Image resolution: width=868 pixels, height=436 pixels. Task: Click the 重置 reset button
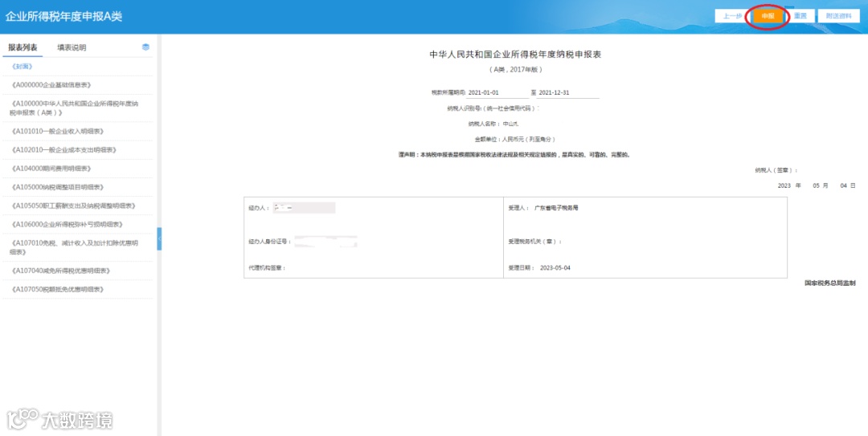tap(800, 16)
